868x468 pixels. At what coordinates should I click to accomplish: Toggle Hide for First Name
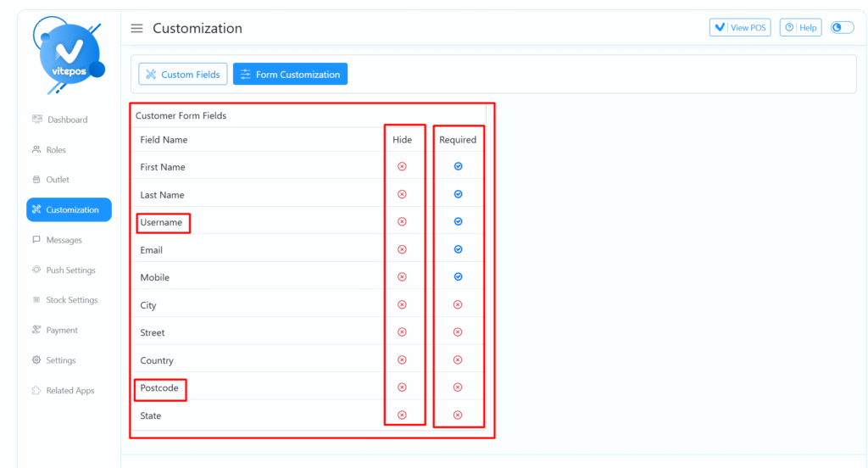tap(403, 167)
